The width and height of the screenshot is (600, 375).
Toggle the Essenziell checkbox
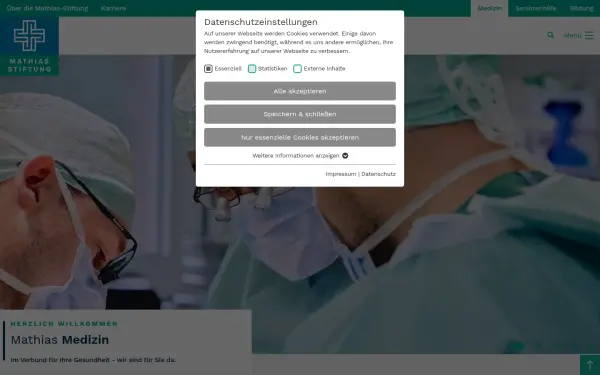(x=208, y=68)
